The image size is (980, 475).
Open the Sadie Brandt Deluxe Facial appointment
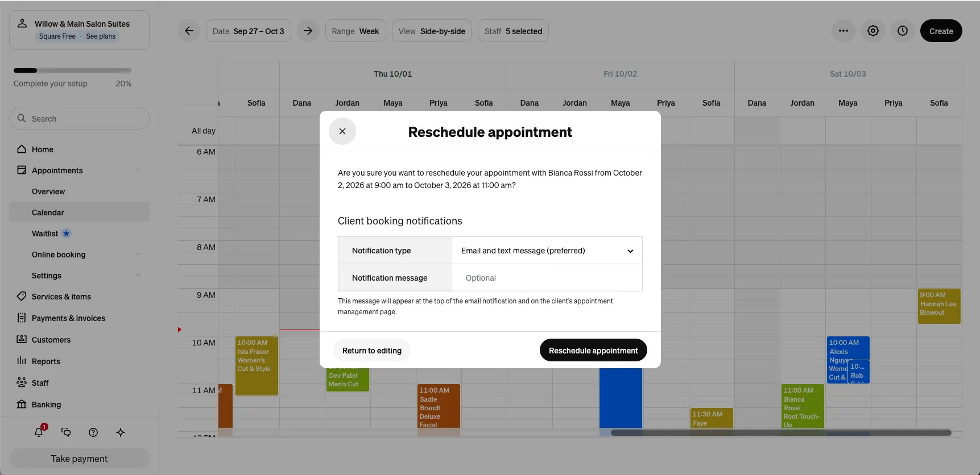439,406
